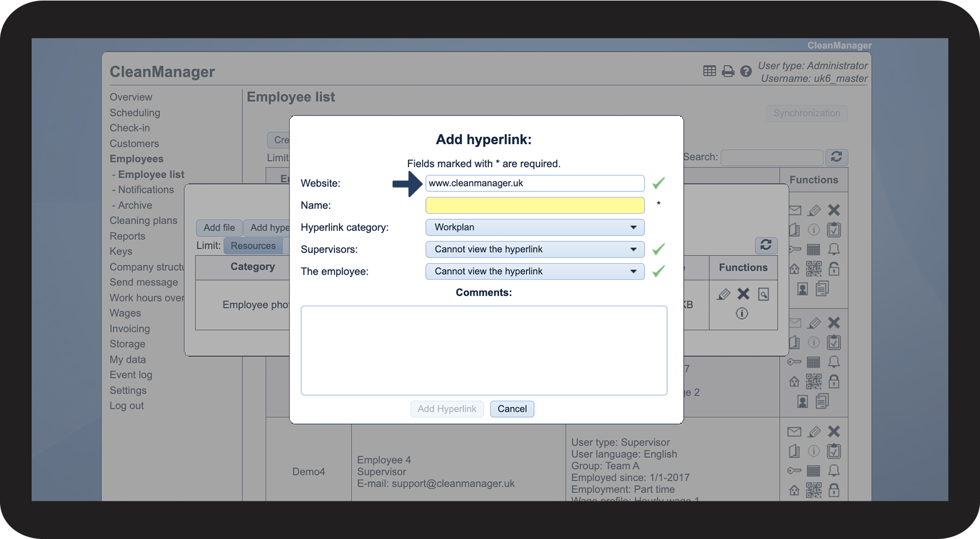
Task: Click pencil edit icon for Employee photo resource
Action: pyautogui.click(x=723, y=294)
